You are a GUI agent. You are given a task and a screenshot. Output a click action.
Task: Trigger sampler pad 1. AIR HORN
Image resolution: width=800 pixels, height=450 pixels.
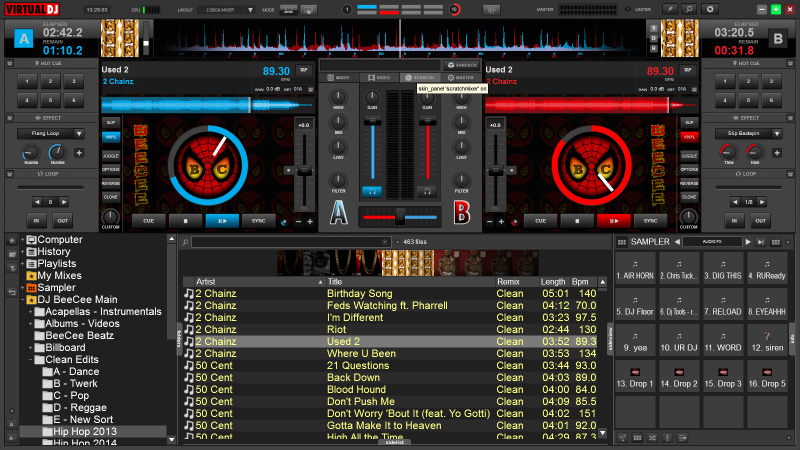point(635,270)
